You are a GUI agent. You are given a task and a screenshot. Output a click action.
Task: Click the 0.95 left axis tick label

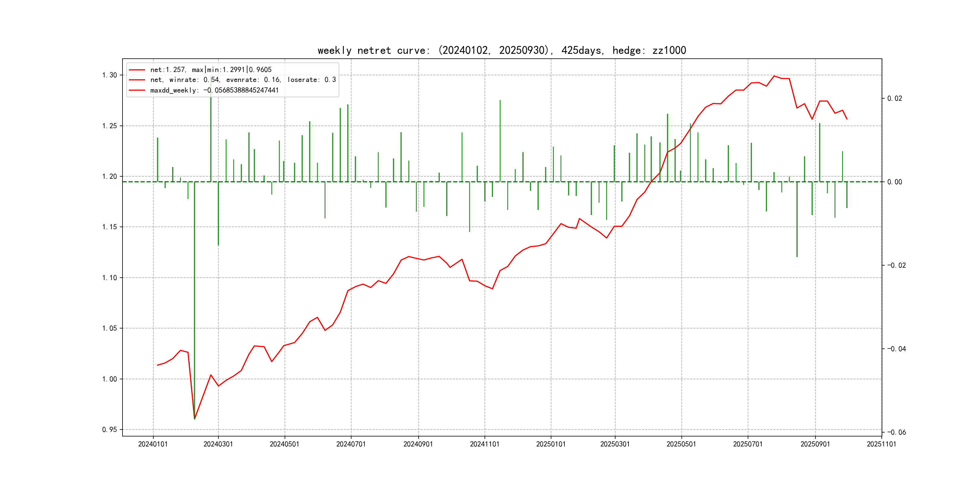point(109,430)
